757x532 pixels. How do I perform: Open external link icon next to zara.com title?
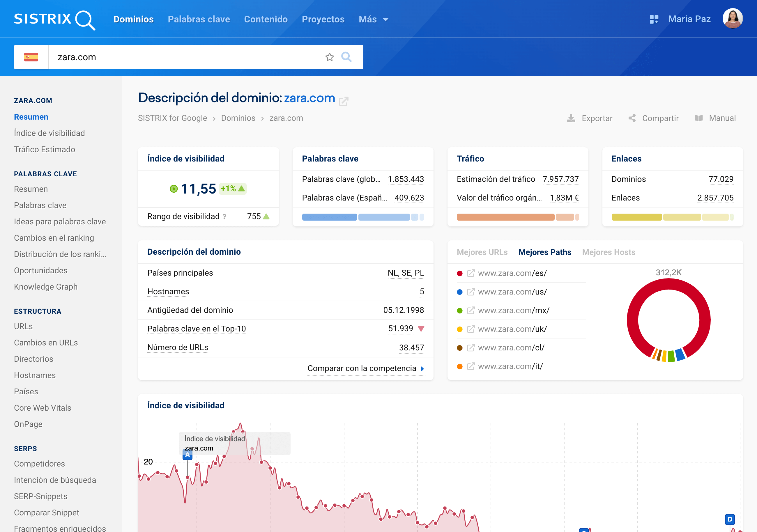click(344, 101)
